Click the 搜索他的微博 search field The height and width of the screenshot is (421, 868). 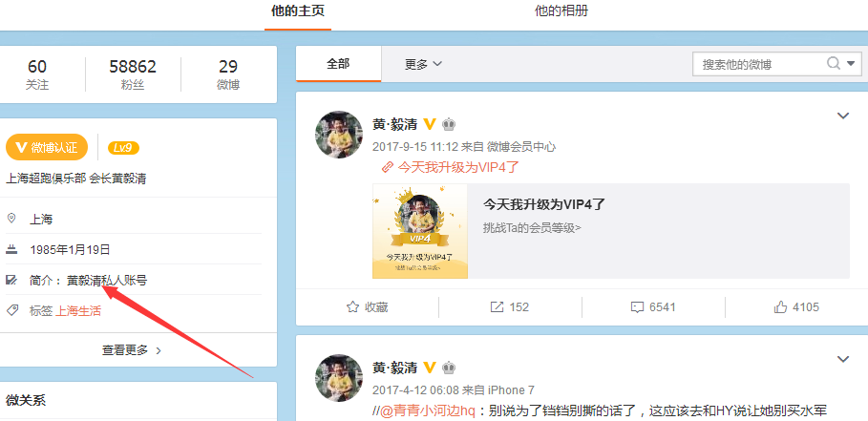click(x=758, y=64)
